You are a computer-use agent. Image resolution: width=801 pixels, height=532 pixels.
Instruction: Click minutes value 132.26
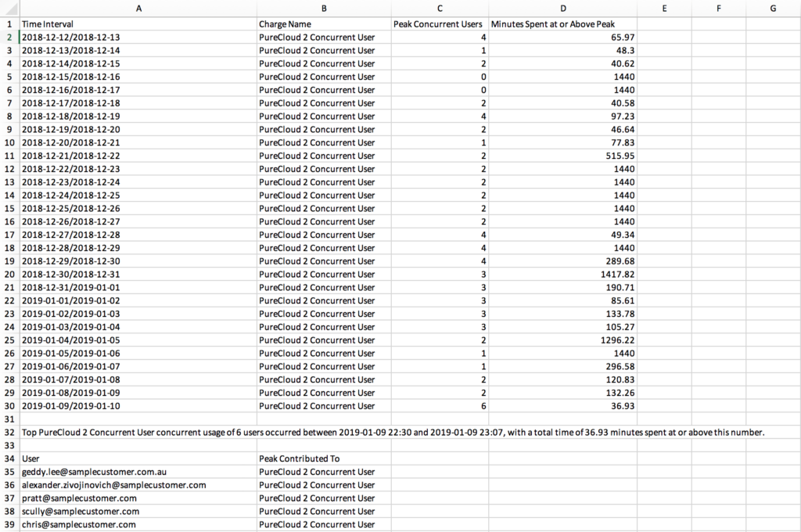tap(563, 393)
